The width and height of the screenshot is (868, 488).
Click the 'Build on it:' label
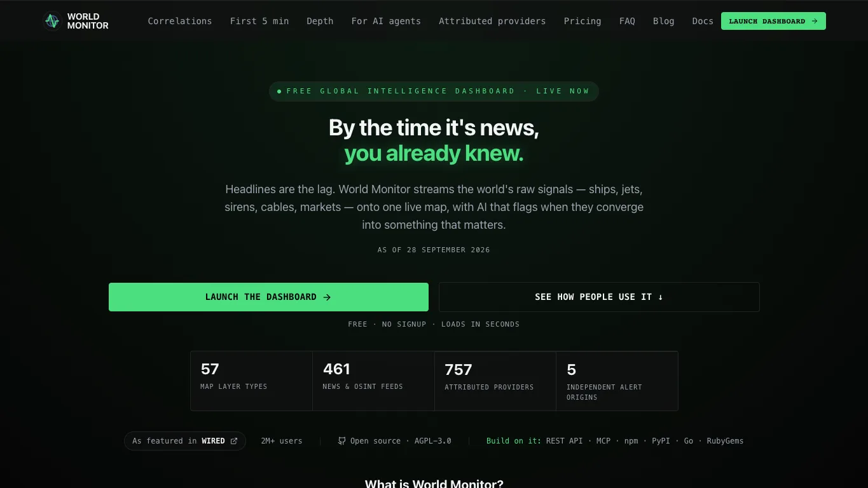[x=514, y=441]
